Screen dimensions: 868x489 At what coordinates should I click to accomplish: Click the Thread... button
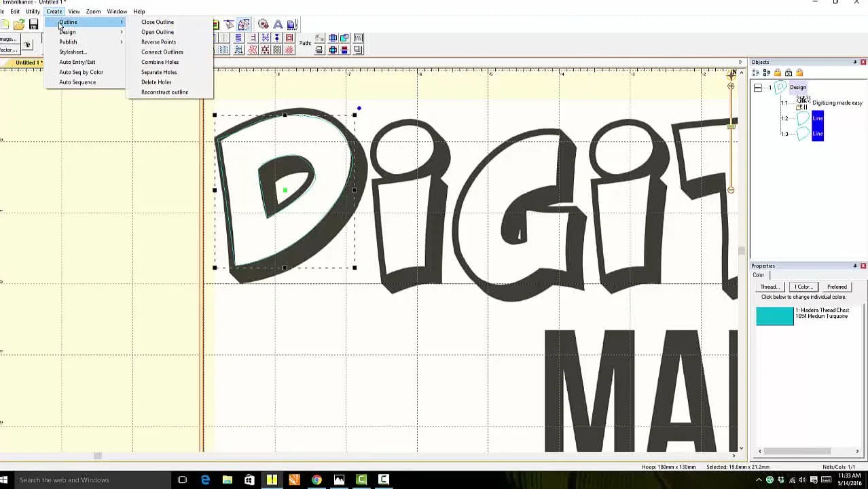coord(770,287)
